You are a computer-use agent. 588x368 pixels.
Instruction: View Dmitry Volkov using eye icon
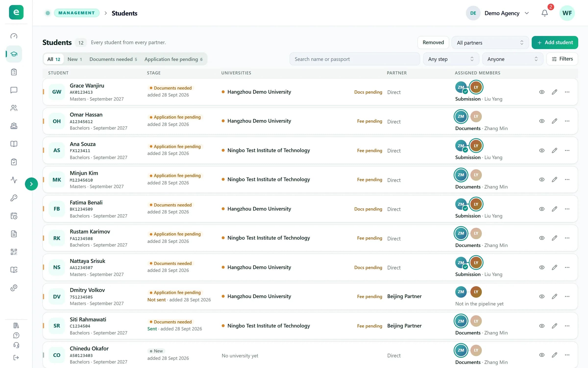pyautogui.click(x=542, y=296)
